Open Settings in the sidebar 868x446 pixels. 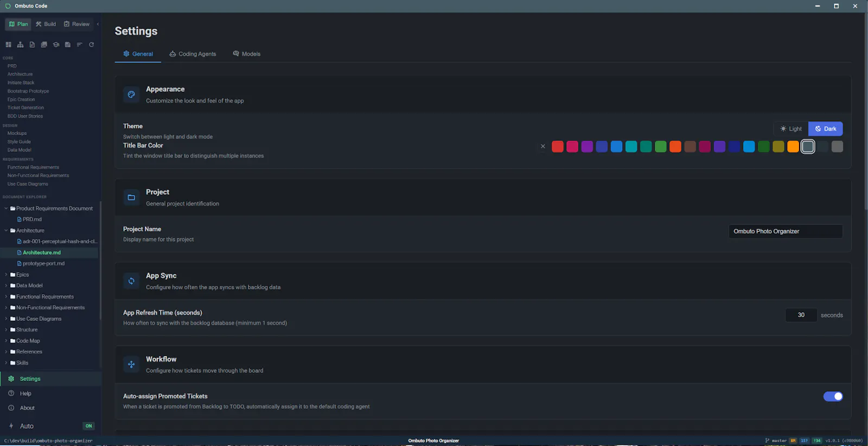(50, 379)
